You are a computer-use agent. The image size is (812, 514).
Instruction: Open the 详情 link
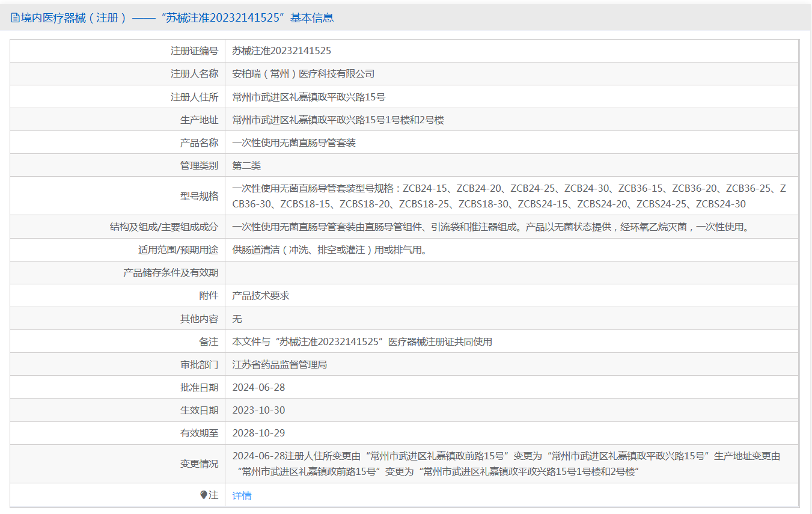point(242,495)
